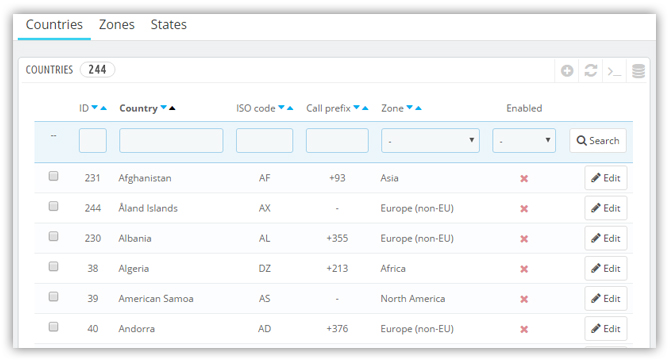Edit the Andorra entry
The width and height of the screenshot is (670, 363).
pos(605,328)
